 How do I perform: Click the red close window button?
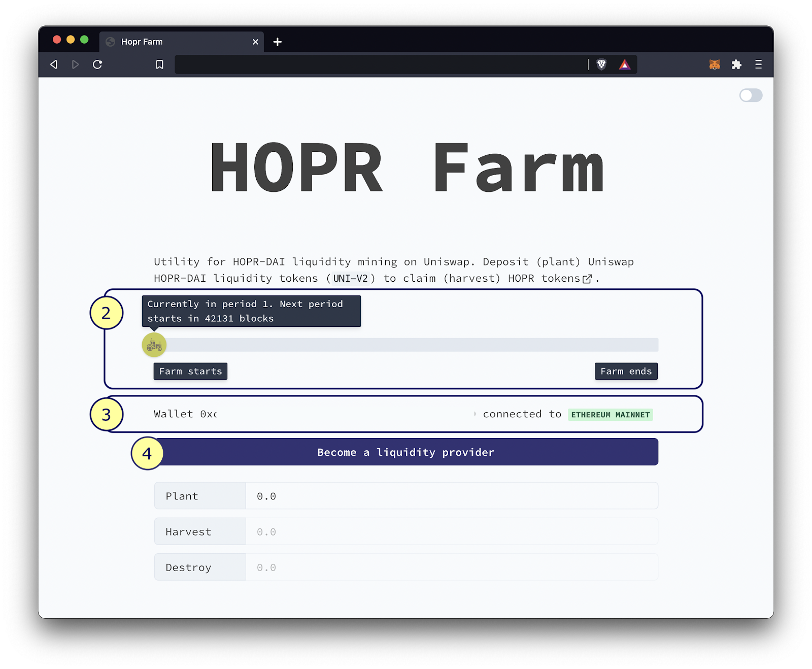click(x=57, y=40)
